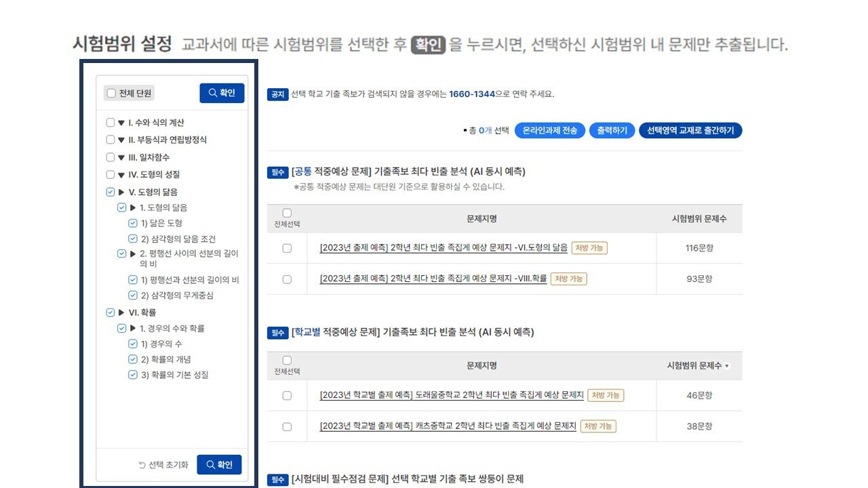
Task: Click the bottom 확인 search button
Action: pyautogui.click(x=219, y=464)
